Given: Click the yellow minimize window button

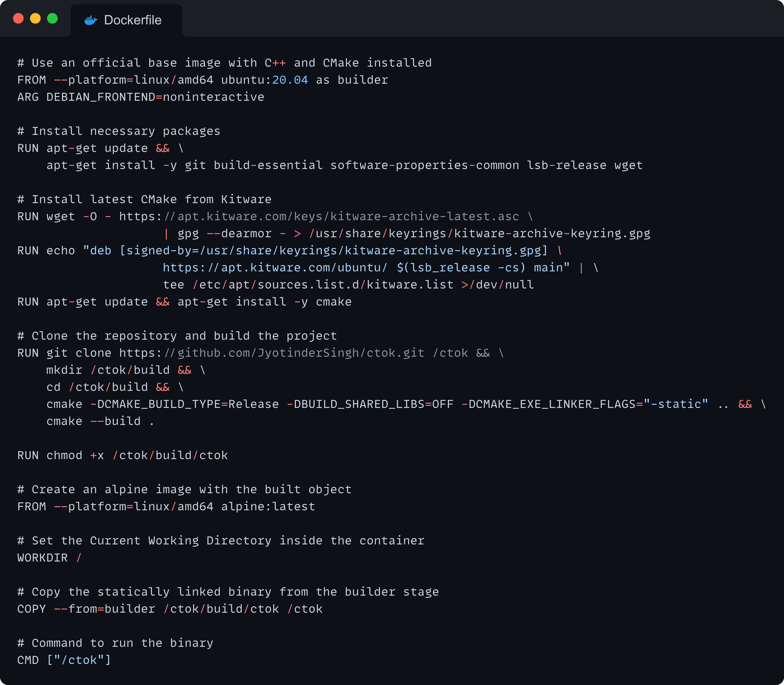Looking at the screenshot, I should coord(36,18).
